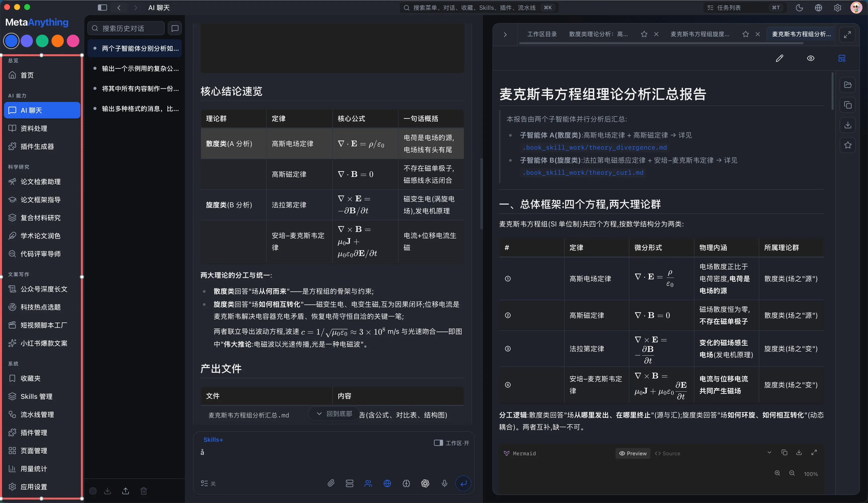Send message with the enter-arrow button
The height and width of the screenshot is (503, 868).
463,483
